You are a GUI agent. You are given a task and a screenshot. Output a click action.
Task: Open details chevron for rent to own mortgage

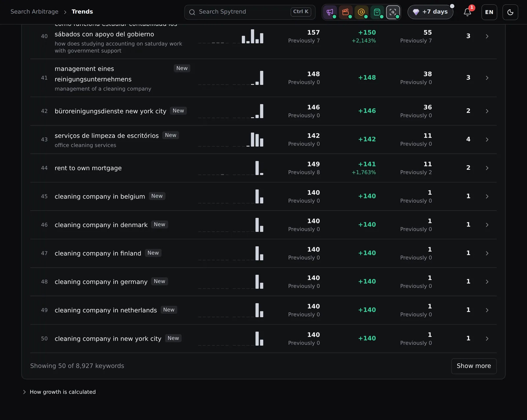click(487, 168)
